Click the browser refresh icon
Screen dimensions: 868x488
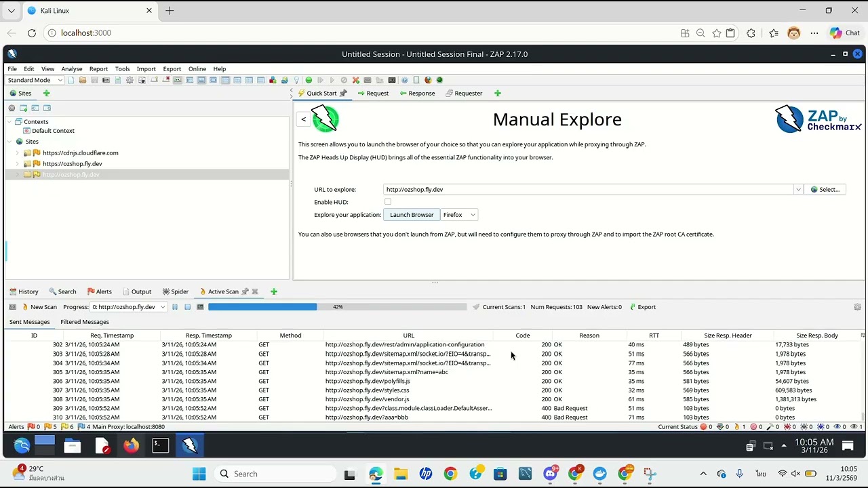click(32, 33)
